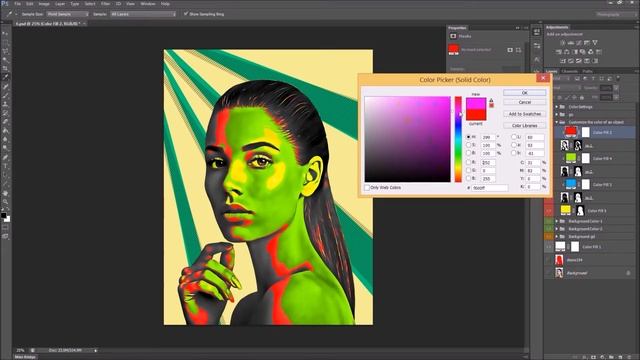The width and height of the screenshot is (640, 360).
Task: Select the Healing Brush tool
Action: [x=5, y=87]
